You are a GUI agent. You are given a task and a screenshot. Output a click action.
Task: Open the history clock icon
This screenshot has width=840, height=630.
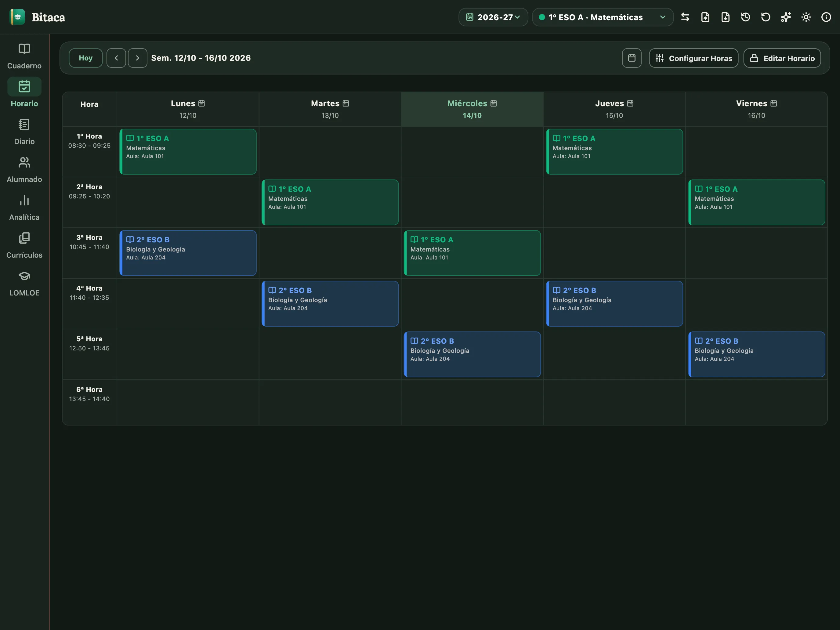tap(745, 17)
